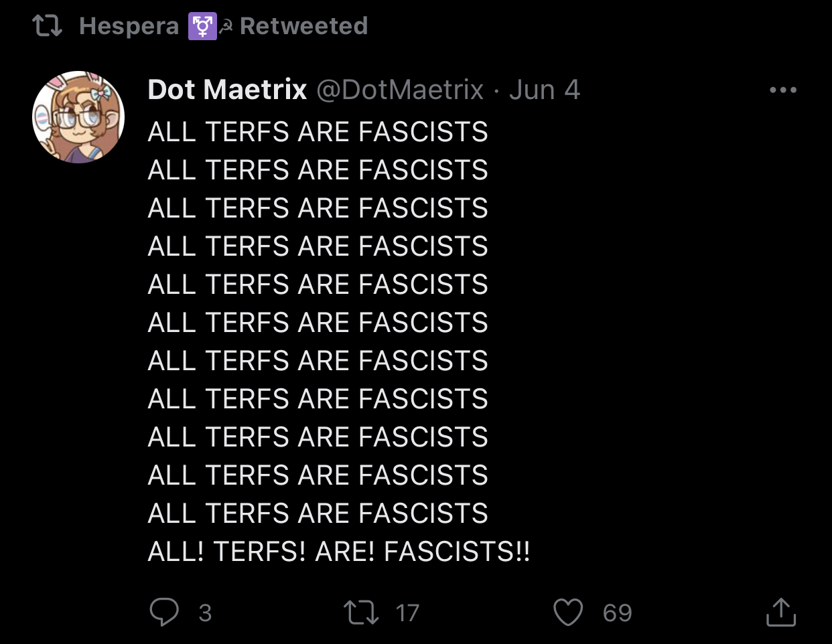Viewport: 832px width, 644px height.
Task: Open the Jun 4 timestamp link
Action: coord(544,90)
